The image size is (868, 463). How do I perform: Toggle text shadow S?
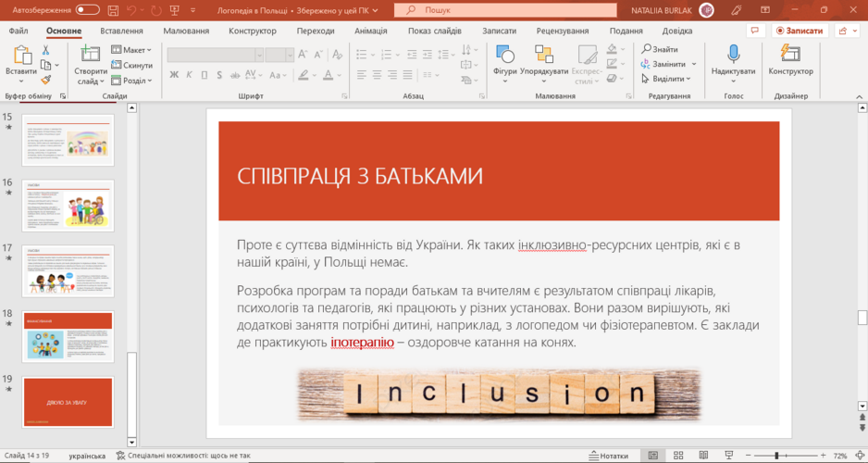click(x=219, y=75)
